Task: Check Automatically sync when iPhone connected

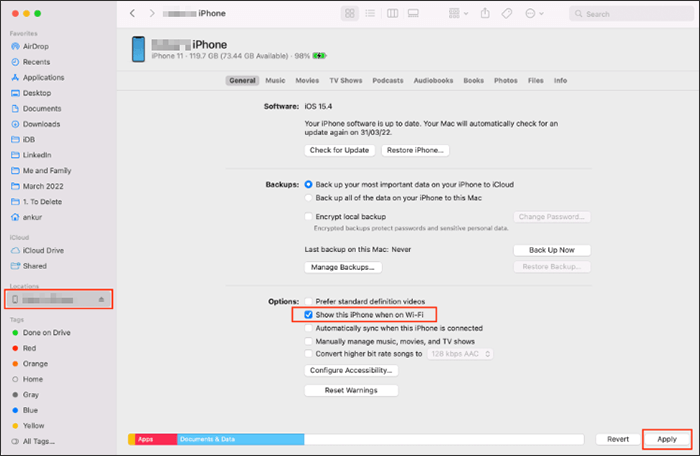Action: click(x=308, y=328)
